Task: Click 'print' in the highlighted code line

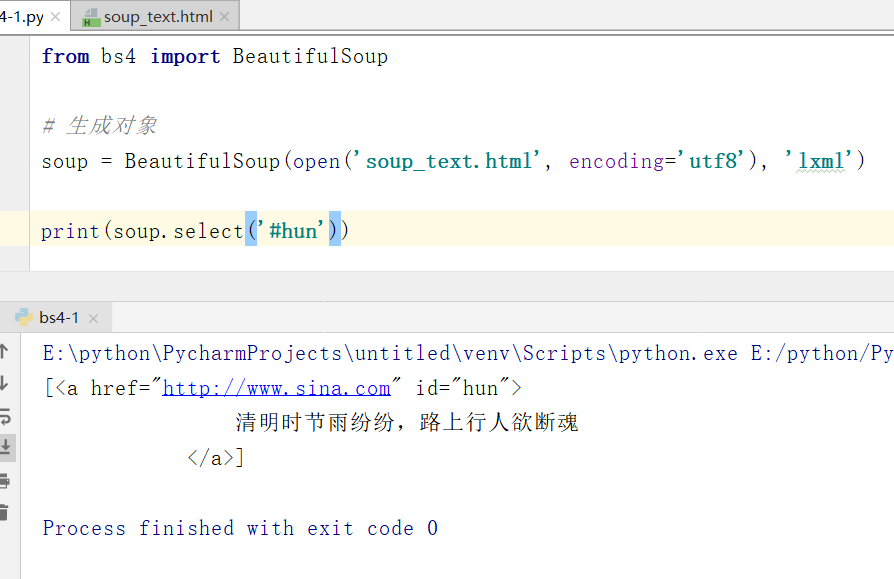Action: point(70,231)
